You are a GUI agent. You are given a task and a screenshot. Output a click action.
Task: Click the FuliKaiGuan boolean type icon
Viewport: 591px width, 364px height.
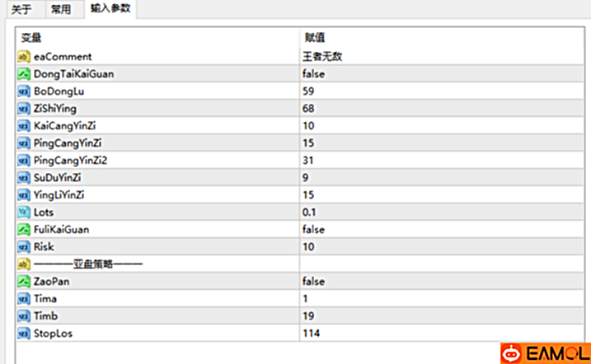click(x=24, y=229)
